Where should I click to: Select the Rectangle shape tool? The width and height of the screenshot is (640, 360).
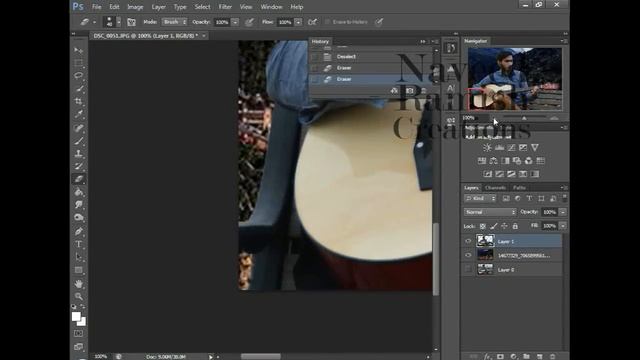[x=78, y=270]
